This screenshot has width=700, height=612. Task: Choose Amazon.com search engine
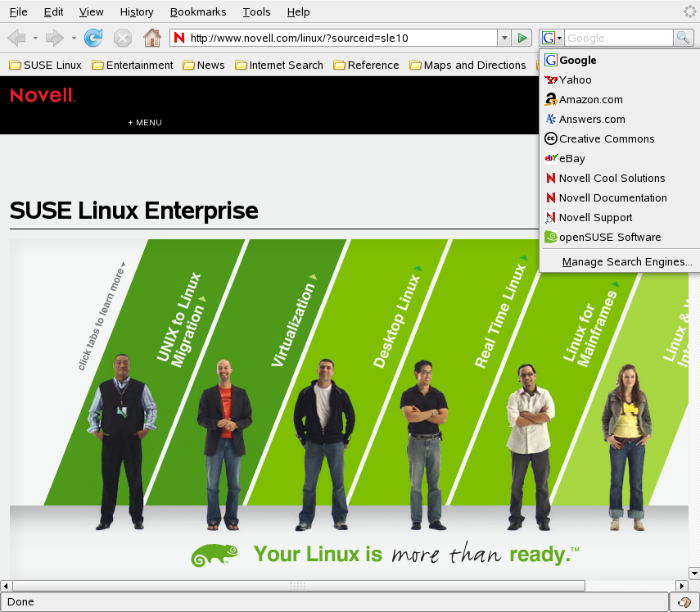(620, 99)
